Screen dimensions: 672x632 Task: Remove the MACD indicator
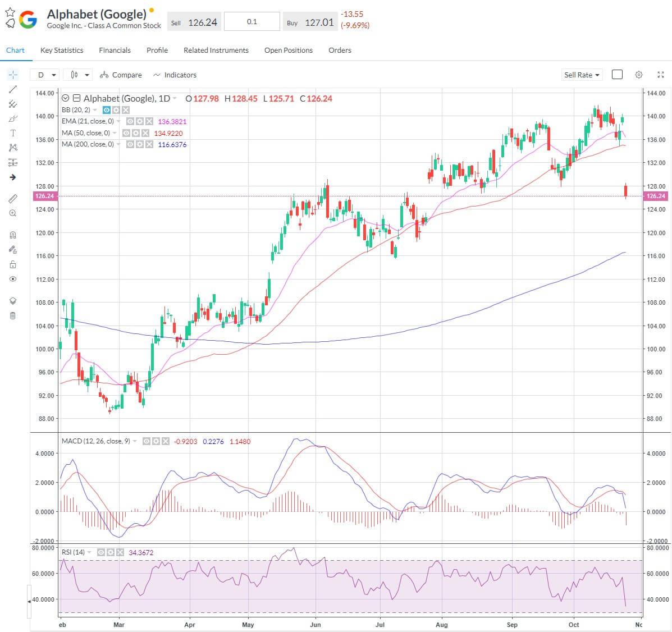[166, 441]
